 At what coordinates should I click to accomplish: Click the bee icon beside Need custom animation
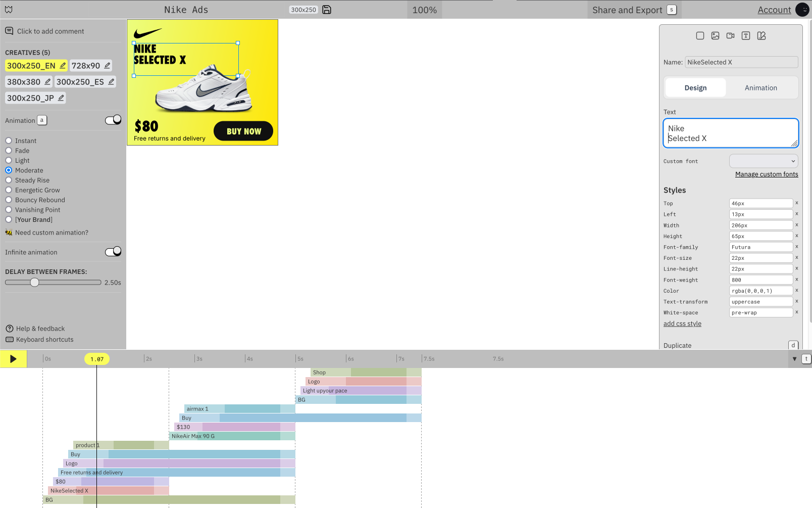pos(9,233)
